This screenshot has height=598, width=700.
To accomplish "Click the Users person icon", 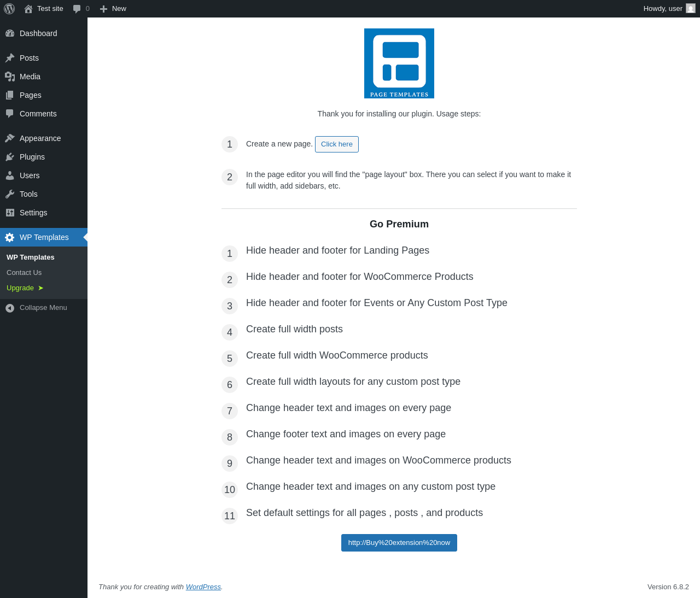I will [x=10, y=175].
